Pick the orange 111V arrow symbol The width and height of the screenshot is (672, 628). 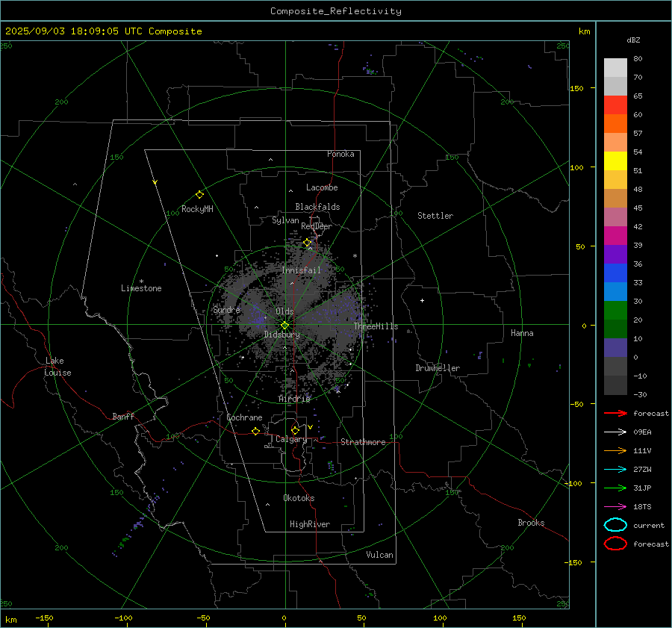pyautogui.click(x=615, y=450)
